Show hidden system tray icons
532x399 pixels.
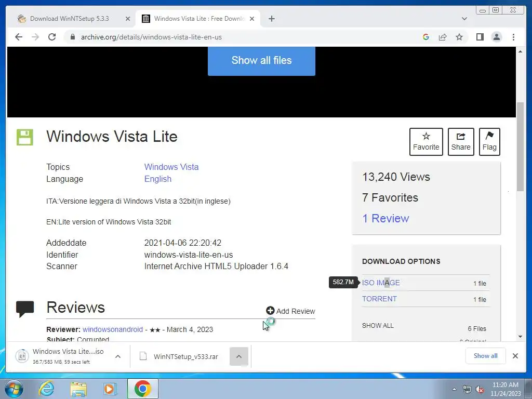coord(454,390)
